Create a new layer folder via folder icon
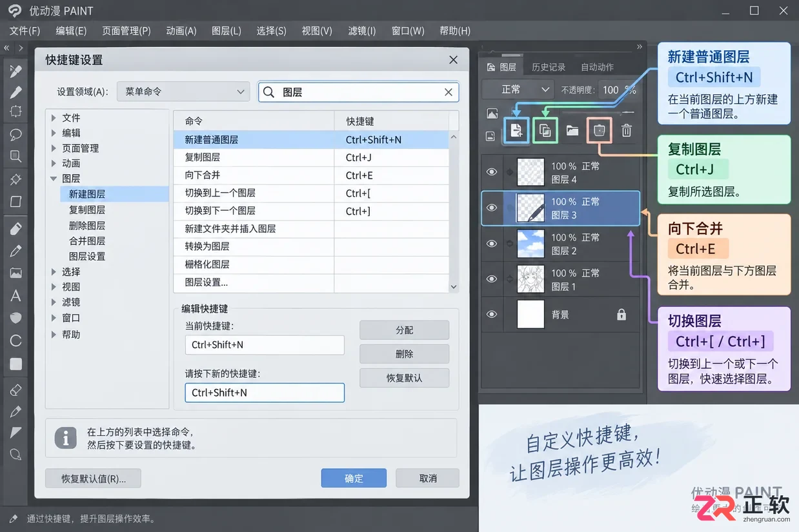799x532 pixels. (x=572, y=131)
